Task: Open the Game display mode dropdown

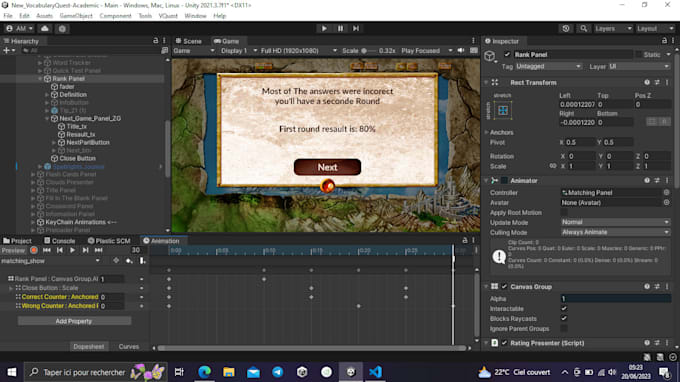Action: tap(194, 51)
